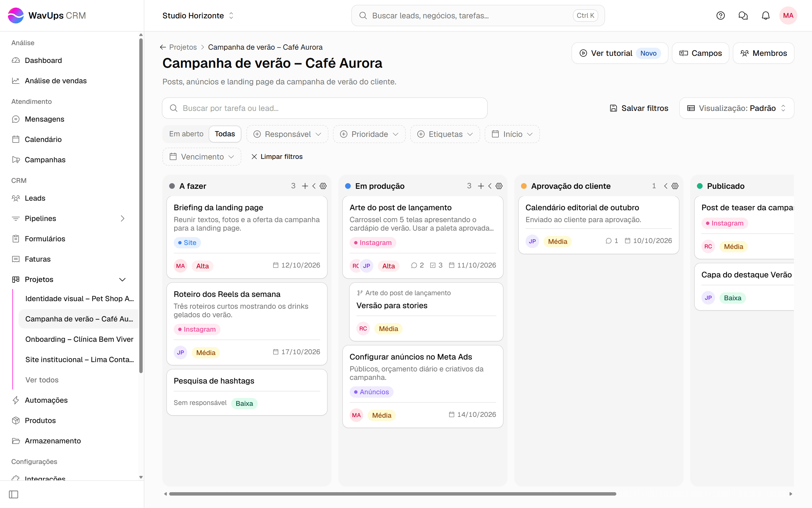Open the Etiquetas filter dropdown

point(445,134)
